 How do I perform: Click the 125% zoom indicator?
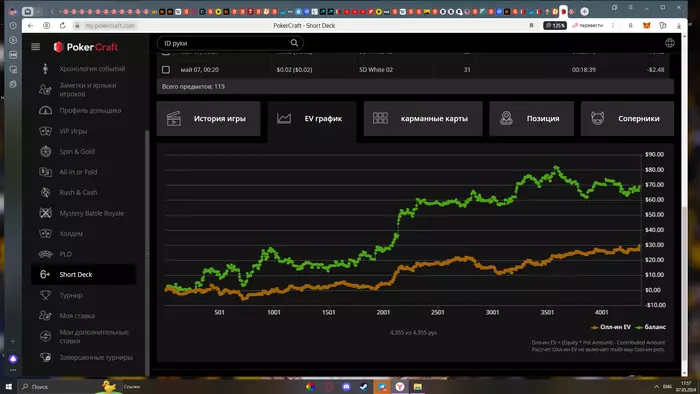[555, 25]
